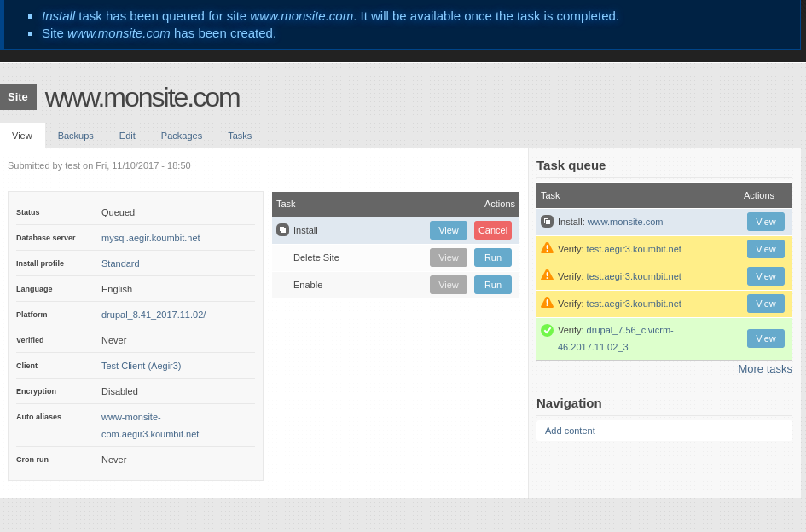806x532 pixels.
Task: Switch to the Tasks tab
Action: click(240, 136)
